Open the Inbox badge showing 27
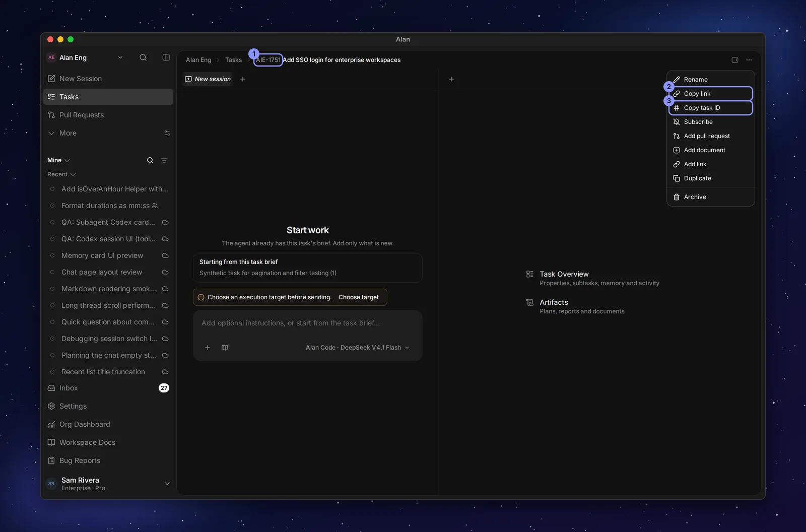Image resolution: width=806 pixels, height=532 pixels. [164, 388]
